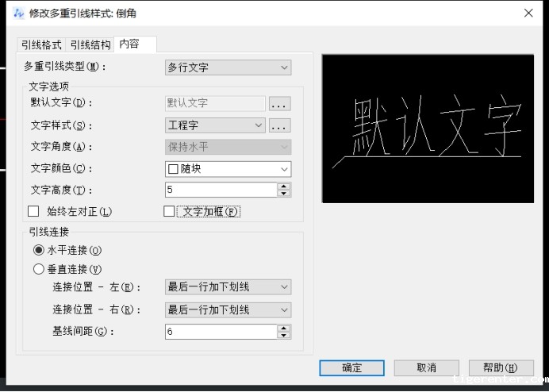Open the 多重引线类型 dropdown
Viewport: 549px width, 392px height.
228,67
